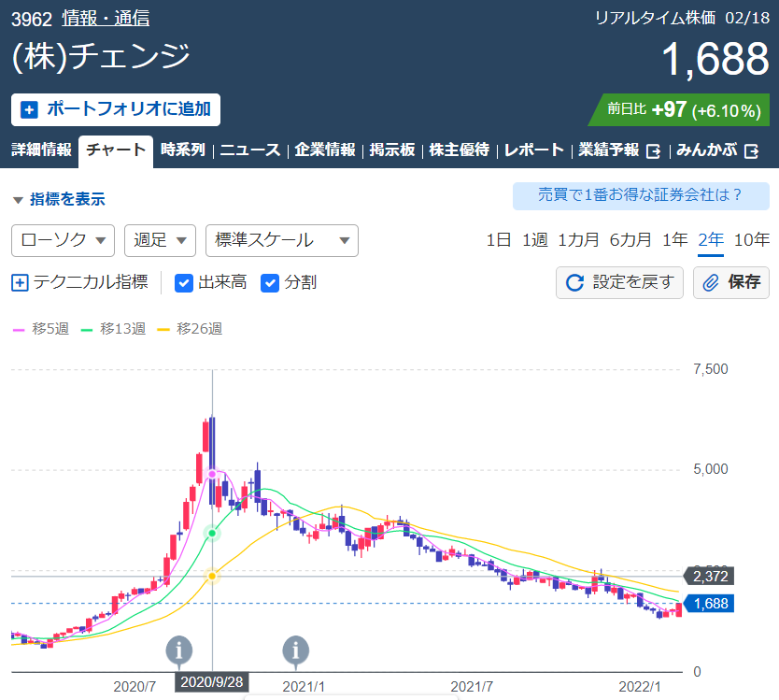Viewport: 779px width, 700px height.
Task: Expand the 指標を表示 section
Action: [59, 199]
